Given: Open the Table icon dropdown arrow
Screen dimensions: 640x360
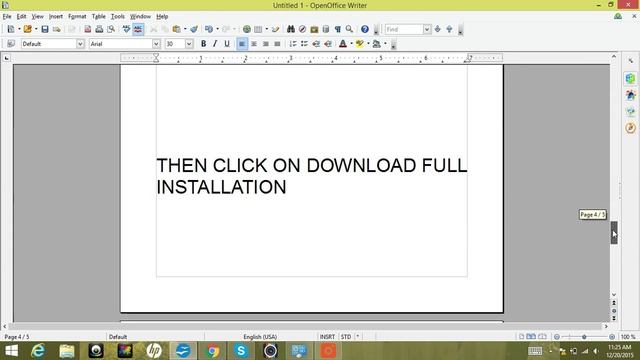Looking at the screenshot, I should coord(267,29).
